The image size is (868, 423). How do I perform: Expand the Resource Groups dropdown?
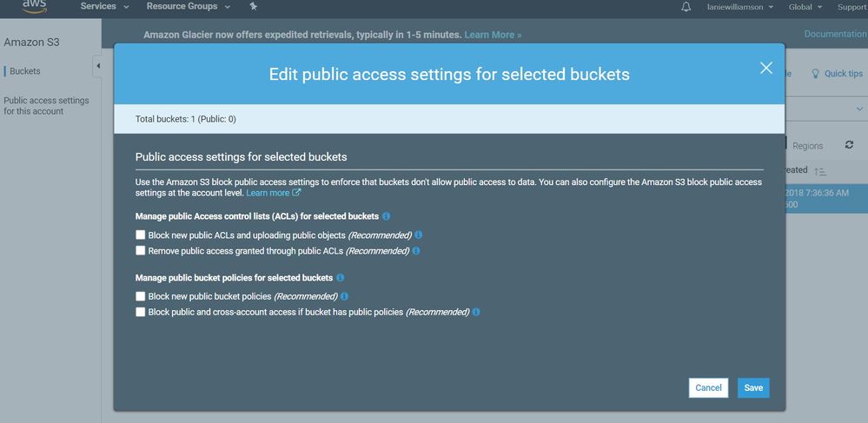[189, 7]
